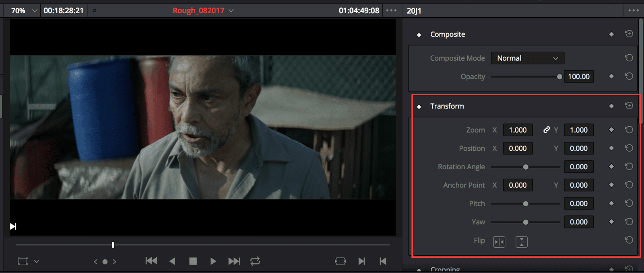Add an Opacity keyframe
Viewport: 644px width, 273px height.
[x=611, y=76]
